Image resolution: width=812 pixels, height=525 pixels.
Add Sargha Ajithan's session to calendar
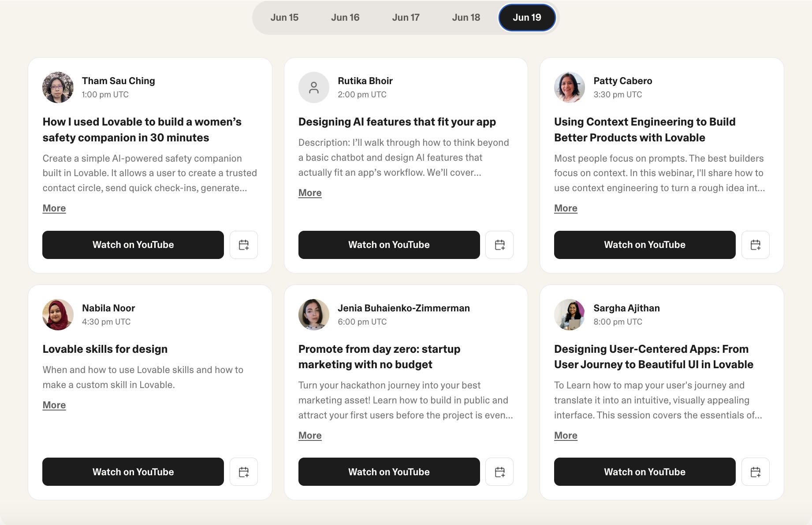point(756,472)
